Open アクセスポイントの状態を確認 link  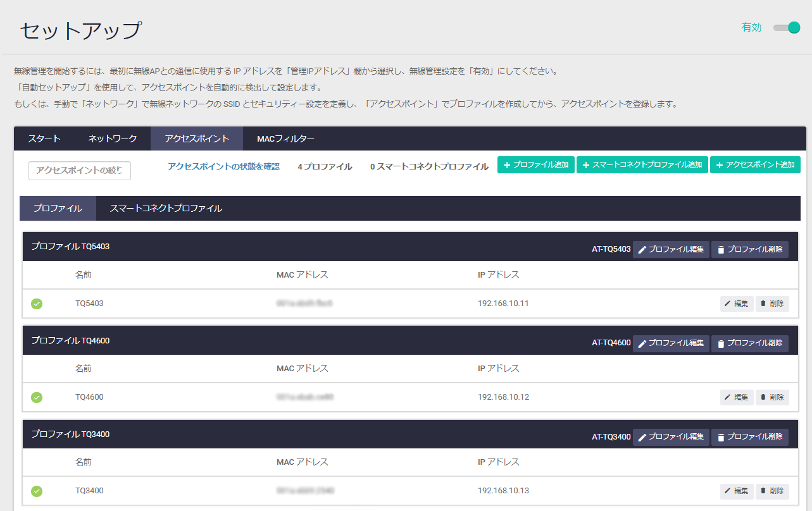coord(223,166)
